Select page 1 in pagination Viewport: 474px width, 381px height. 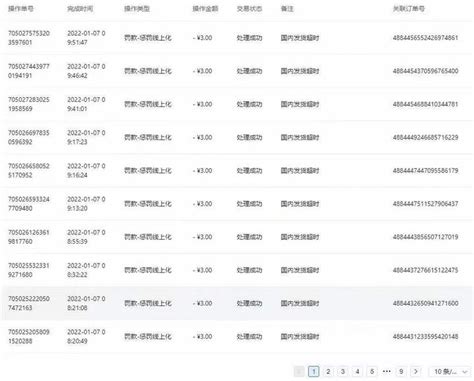(314, 371)
